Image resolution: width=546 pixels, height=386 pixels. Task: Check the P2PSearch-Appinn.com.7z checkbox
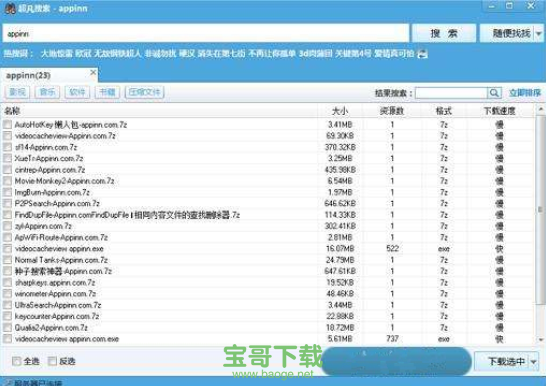click(x=7, y=203)
